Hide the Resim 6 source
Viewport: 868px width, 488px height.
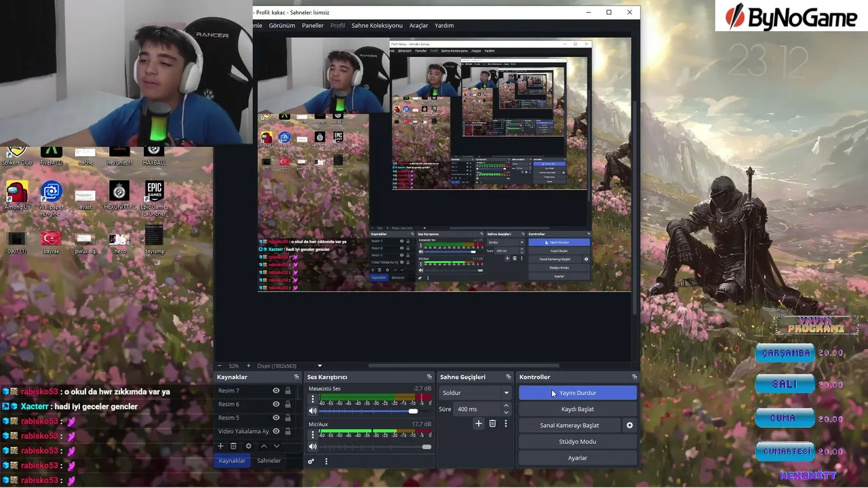point(276,405)
